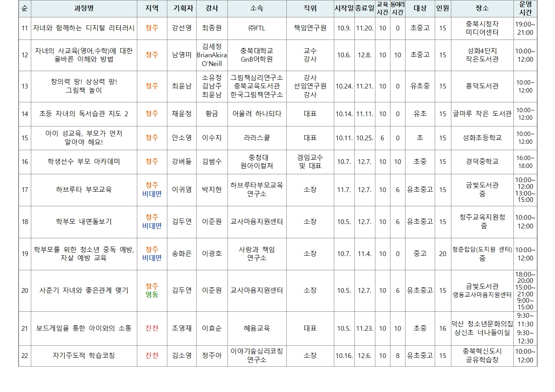
Task: Click '충북시청자 미디어센터' venue cell
Action: [482, 28]
